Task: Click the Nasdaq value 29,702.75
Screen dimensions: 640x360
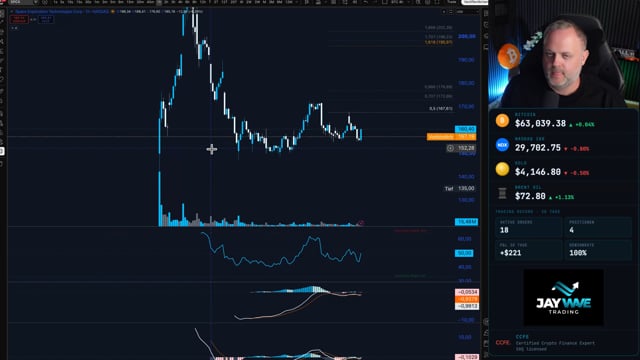Action: pos(538,148)
